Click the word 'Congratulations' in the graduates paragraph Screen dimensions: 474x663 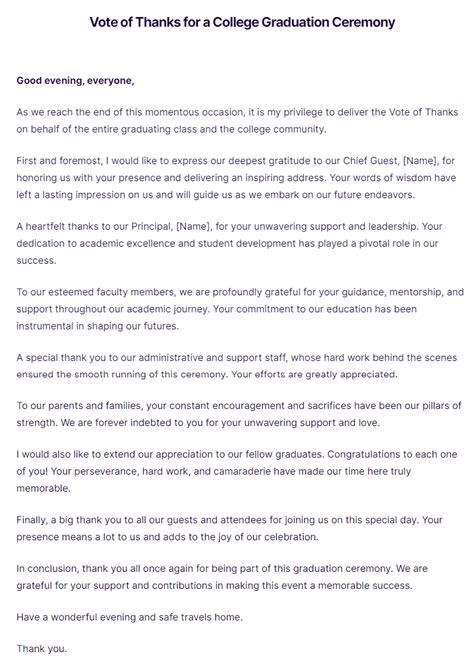364,455
